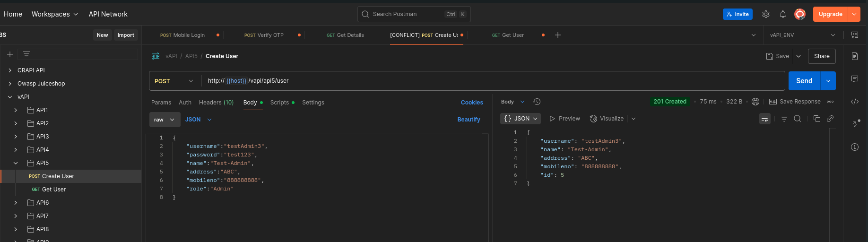Beautify the request JSON body
Image resolution: width=868 pixels, height=242 pixels.
469,120
